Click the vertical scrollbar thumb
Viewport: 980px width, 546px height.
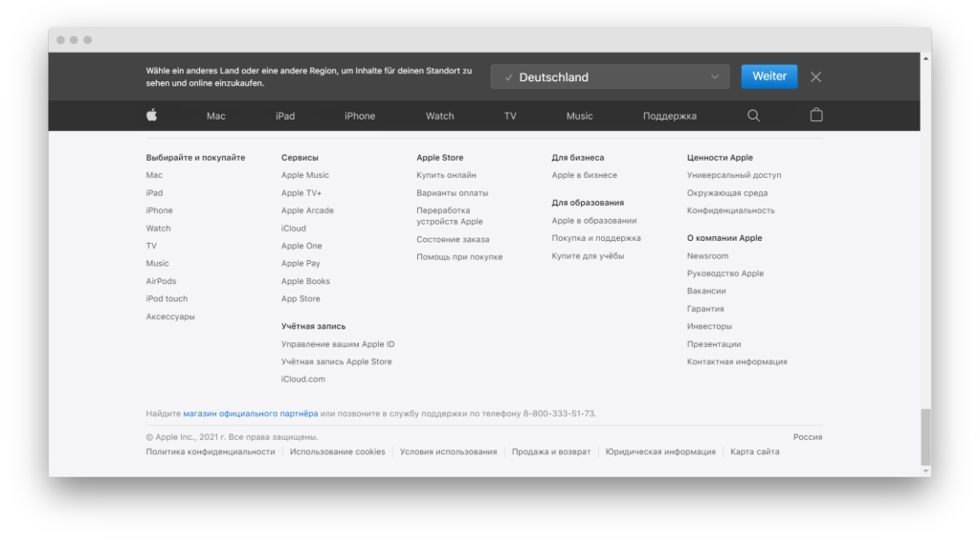pyautogui.click(x=924, y=436)
